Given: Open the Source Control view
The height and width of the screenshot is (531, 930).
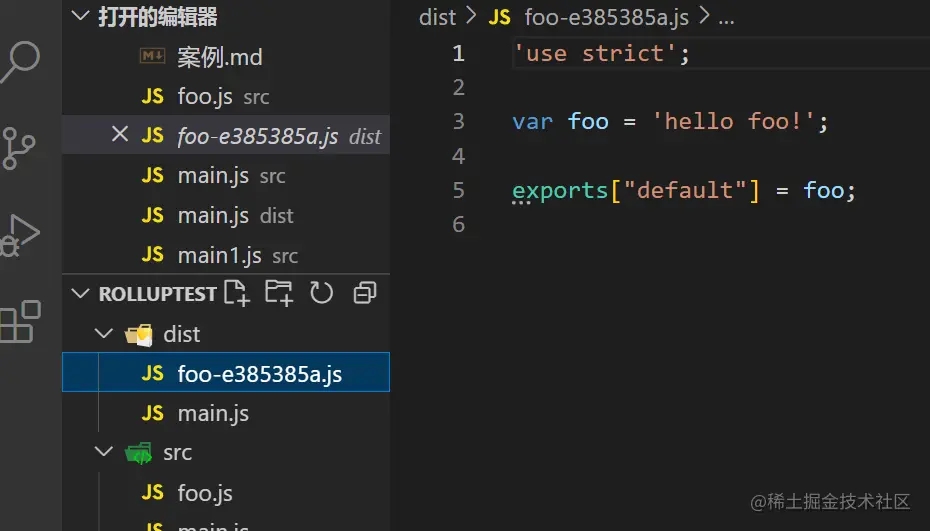Looking at the screenshot, I should [x=18, y=148].
